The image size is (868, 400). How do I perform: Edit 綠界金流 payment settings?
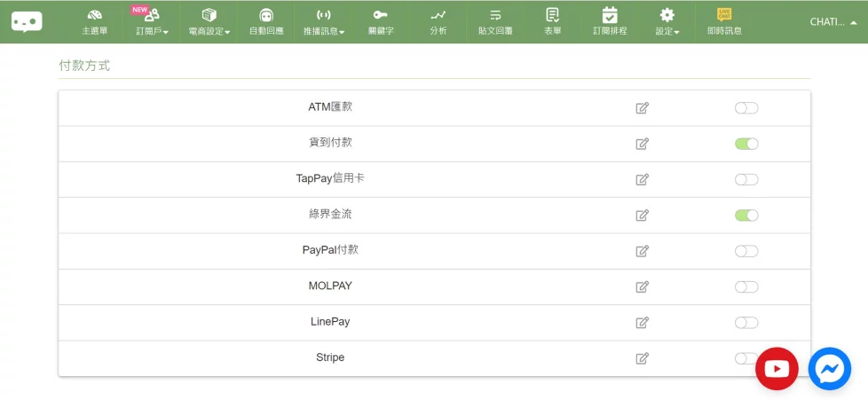[643, 216]
